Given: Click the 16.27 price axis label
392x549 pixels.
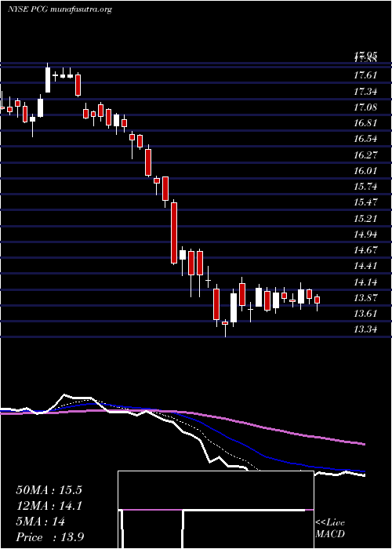Looking at the screenshot, I should pyautogui.click(x=365, y=155).
